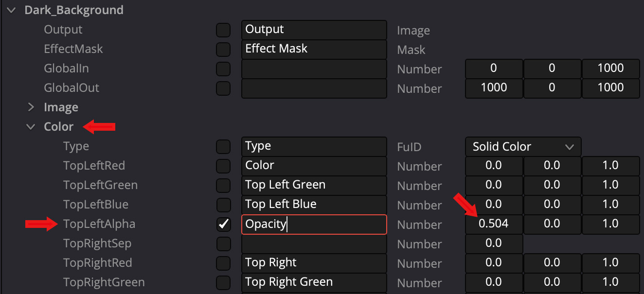Check the TopLeftRed checkbox

(x=223, y=166)
